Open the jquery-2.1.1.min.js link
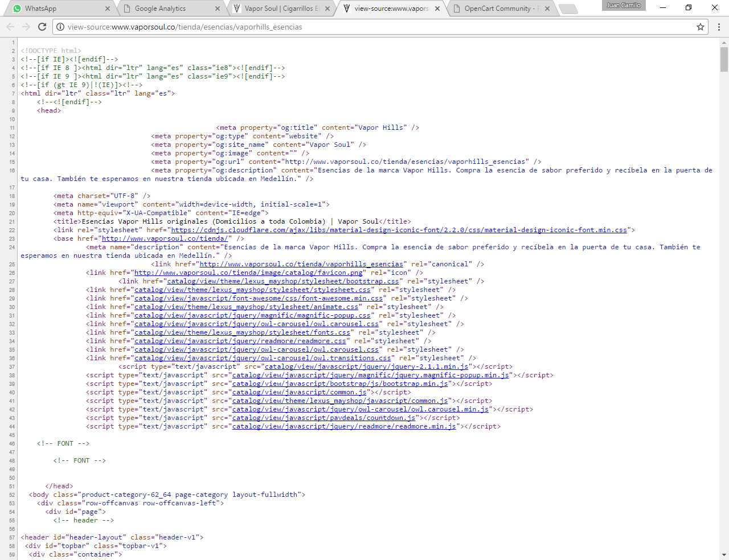 click(x=366, y=367)
